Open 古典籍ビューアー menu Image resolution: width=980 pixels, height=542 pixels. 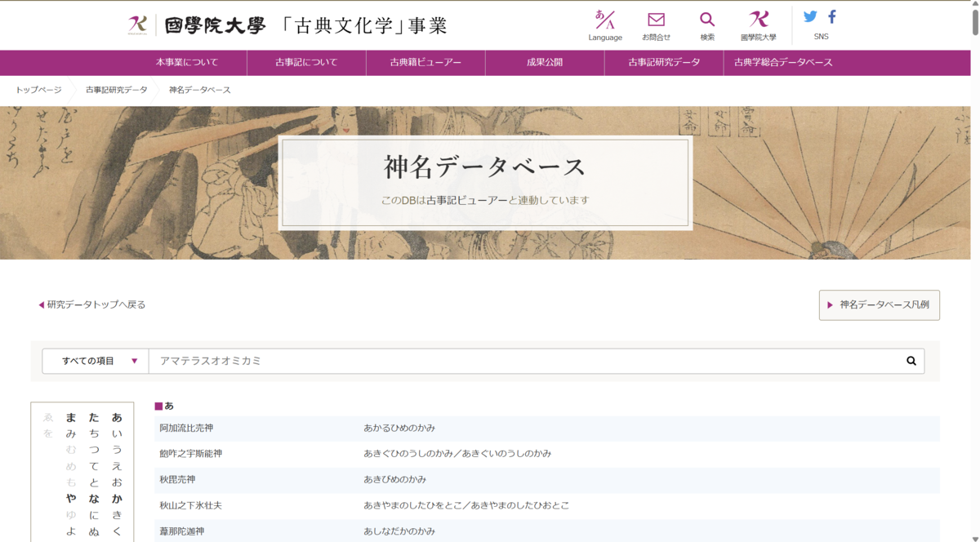click(425, 62)
